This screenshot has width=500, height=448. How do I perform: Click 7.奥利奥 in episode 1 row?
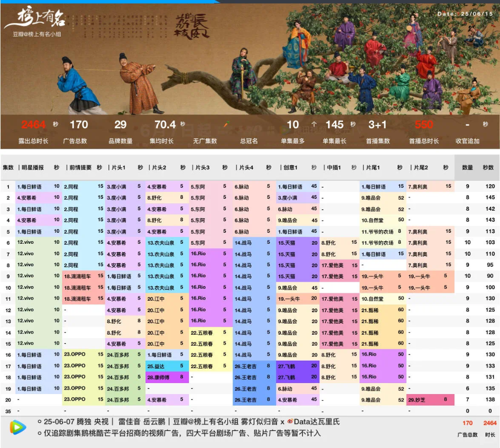tap(417, 186)
